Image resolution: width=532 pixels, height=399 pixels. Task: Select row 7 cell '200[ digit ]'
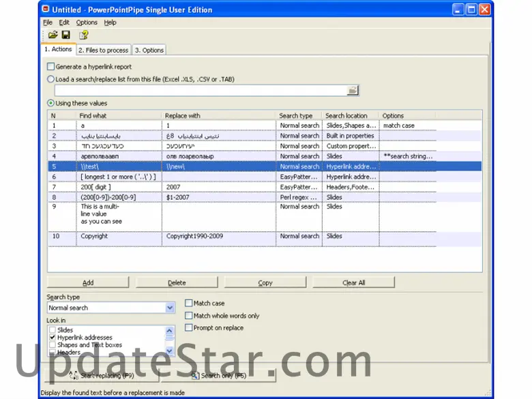point(119,187)
